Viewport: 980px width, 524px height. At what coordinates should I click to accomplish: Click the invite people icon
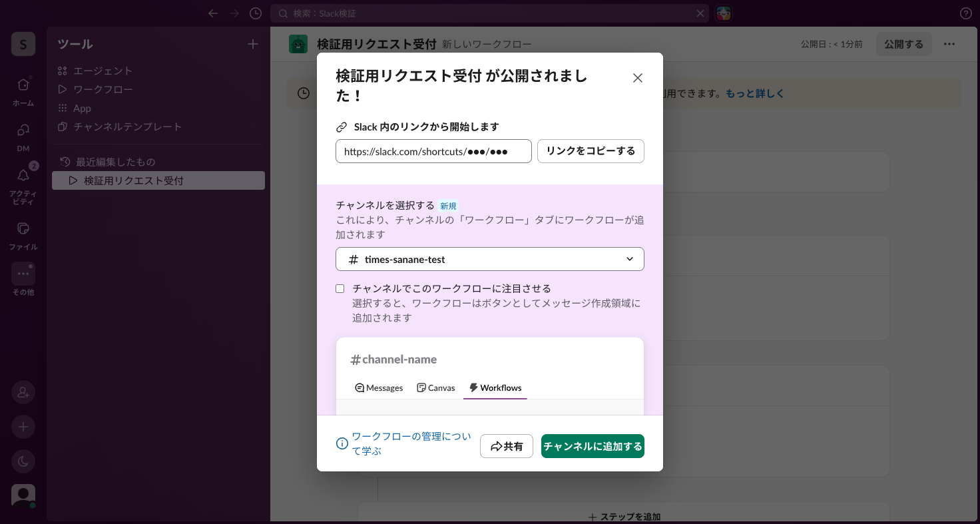(23, 392)
